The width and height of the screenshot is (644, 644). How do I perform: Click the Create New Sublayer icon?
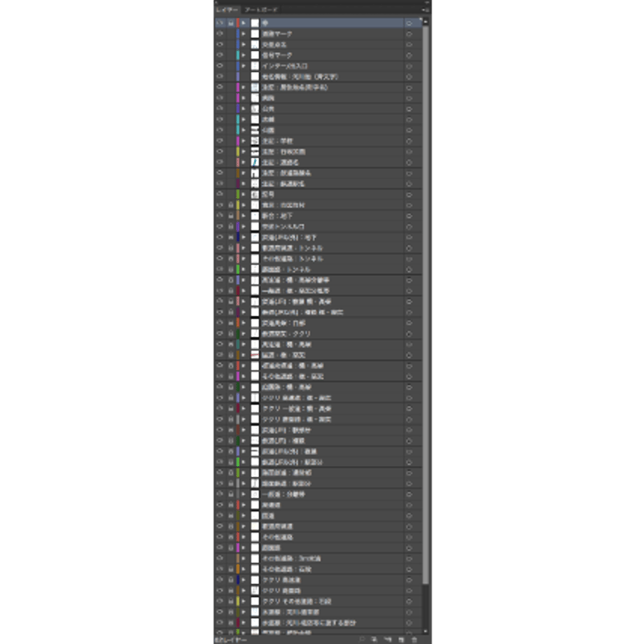coord(388,640)
